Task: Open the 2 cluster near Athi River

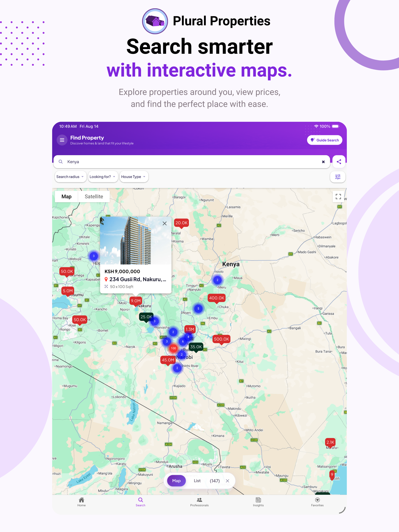Action: pos(177,368)
